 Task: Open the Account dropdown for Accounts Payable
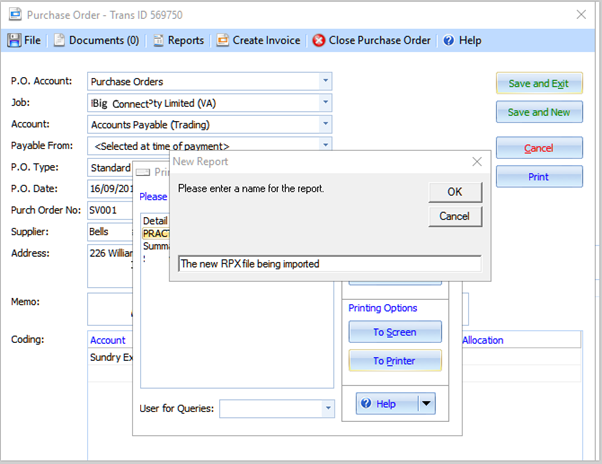tap(324, 124)
